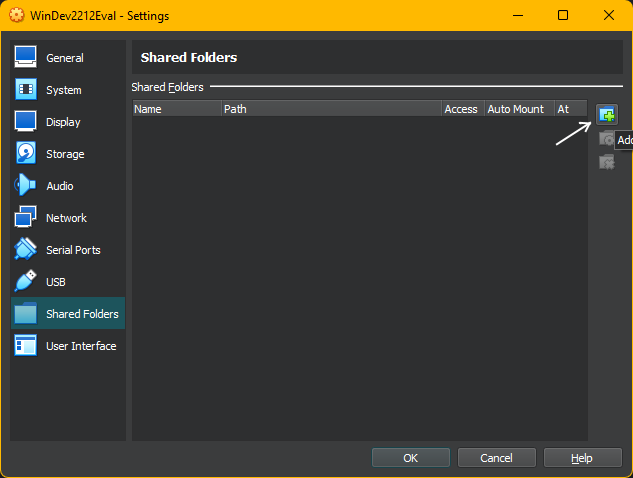Viewport: 633px width, 478px height.
Task: Open Storage settings category
Action: click(x=68, y=153)
